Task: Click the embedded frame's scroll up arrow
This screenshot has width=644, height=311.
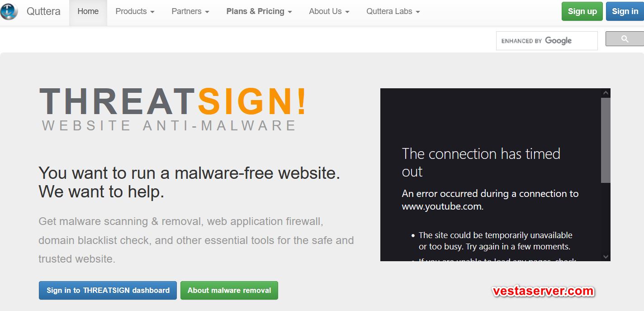Action: click(x=606, y=93)
